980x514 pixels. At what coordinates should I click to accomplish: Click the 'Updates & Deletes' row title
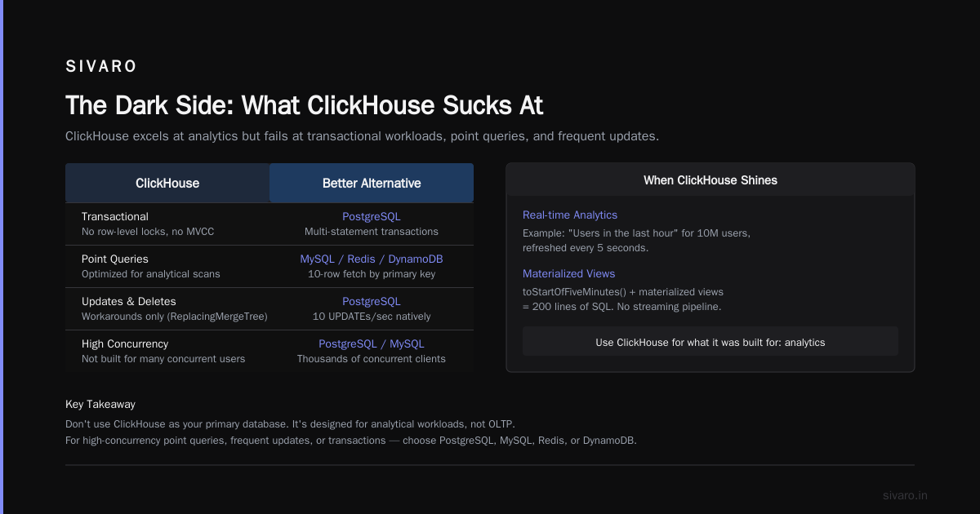(x=129, y=301)
